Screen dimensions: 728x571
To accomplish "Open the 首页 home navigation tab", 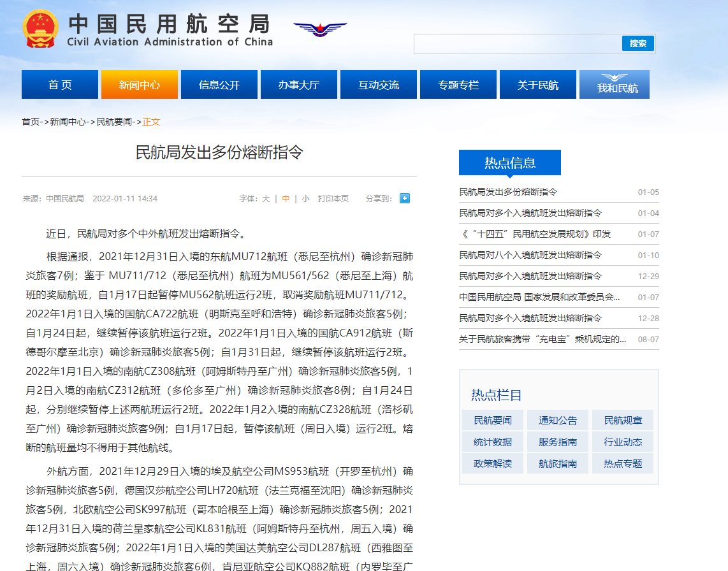I will tap(60, 85).
